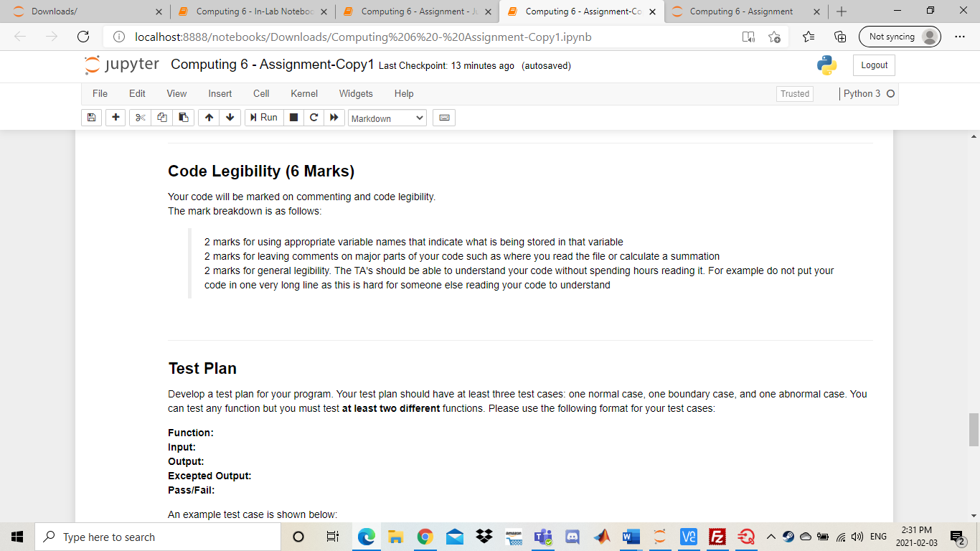Viewport: 980px width, 551px height.
Task: Open Task View on the taskbar
Action: coord(332,537)
